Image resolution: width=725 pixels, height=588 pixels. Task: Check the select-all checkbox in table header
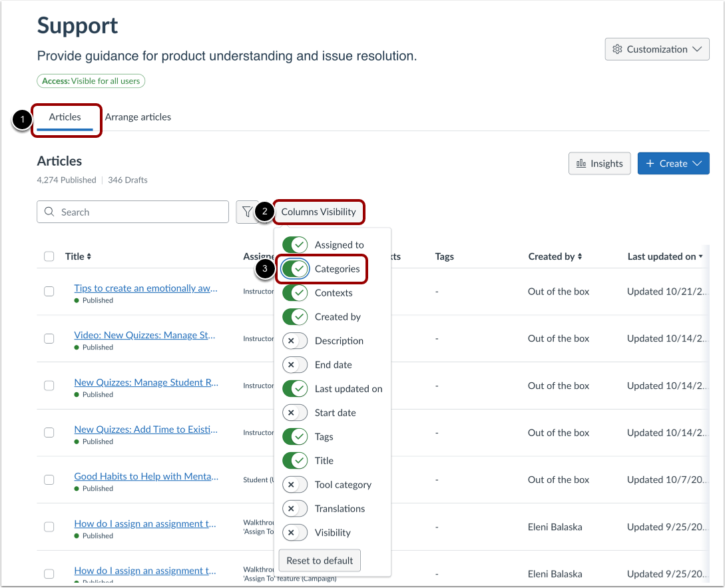49,256
